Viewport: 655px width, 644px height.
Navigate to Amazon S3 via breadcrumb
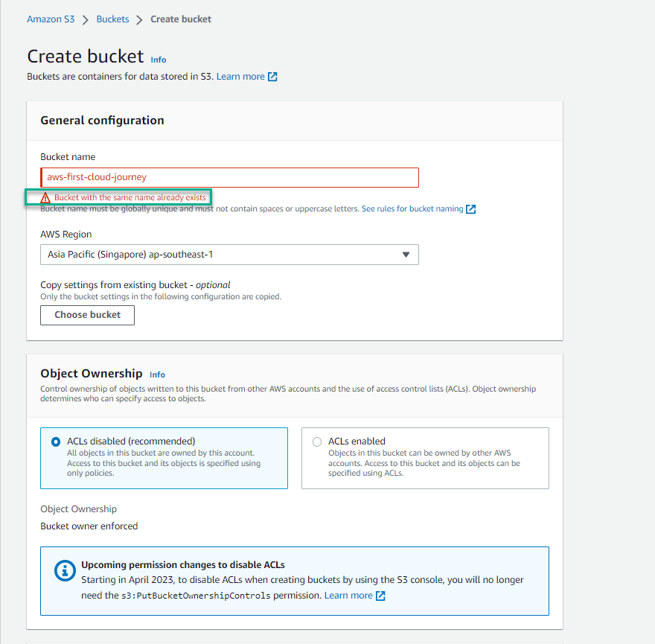coord(51,19)
